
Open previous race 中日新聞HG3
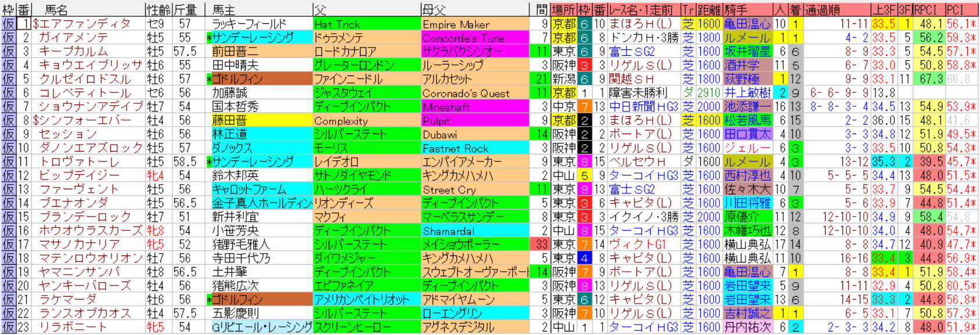[x=643, y=107]
